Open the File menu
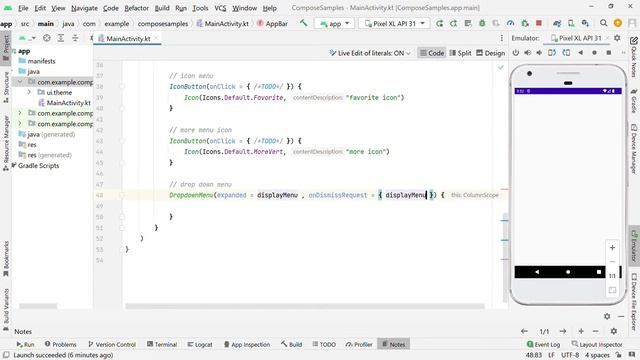This screenshot has width=640, height=360. coord(23,8)
